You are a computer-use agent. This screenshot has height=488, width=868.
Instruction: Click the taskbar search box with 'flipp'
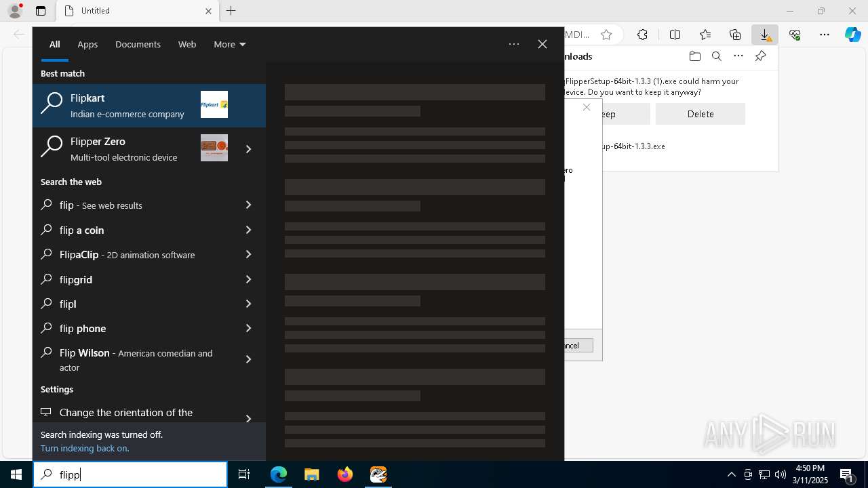[130, 474]
